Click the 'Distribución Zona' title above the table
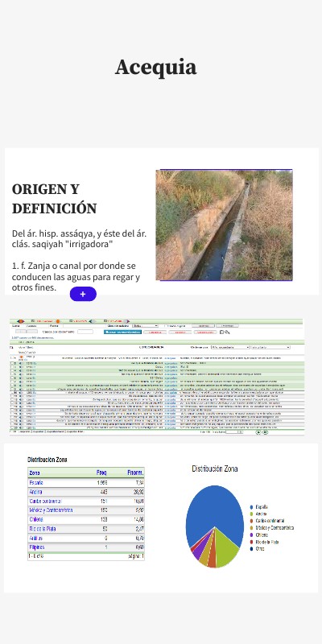This screenshot has height=644, width=322. [47, 460]
